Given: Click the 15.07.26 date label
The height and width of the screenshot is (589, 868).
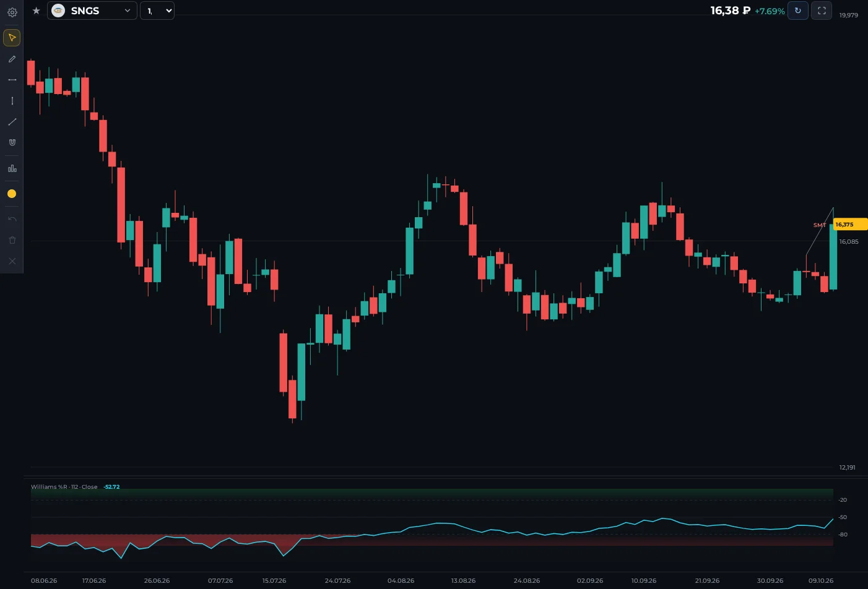Looking at the screenshot, I should (274, 581).
